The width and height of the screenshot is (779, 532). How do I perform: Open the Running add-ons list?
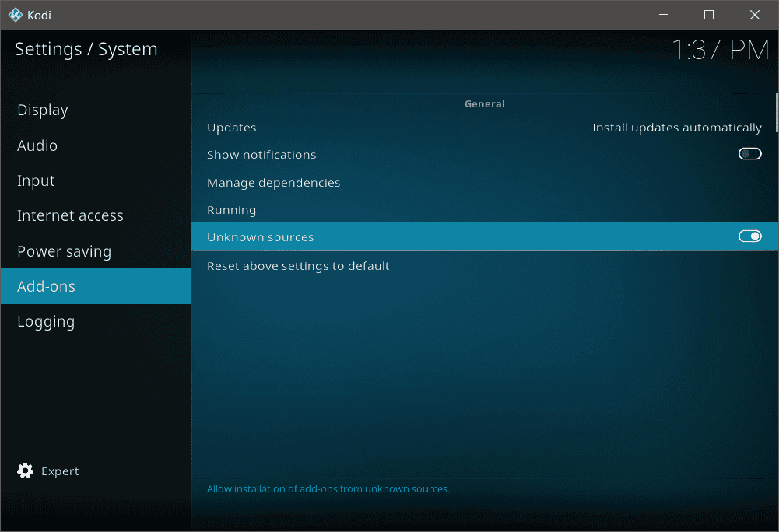(484, 210)
